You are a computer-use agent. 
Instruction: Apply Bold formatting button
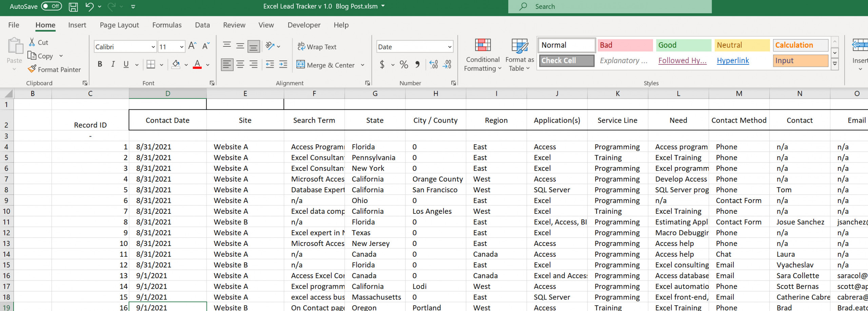[x=100, y=64]
